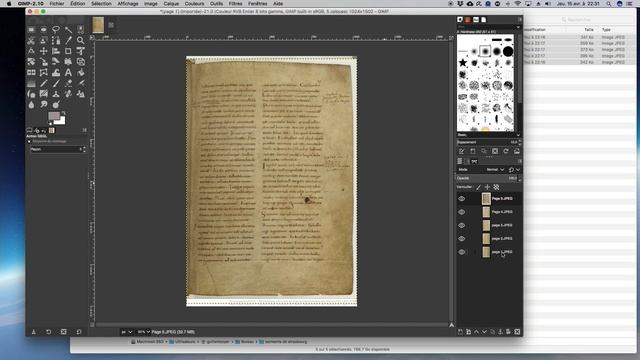The width and height of the screenshot is (640, 360).
Task: Toggle lock alpha channel icon
Action: [x=496, y=187]
